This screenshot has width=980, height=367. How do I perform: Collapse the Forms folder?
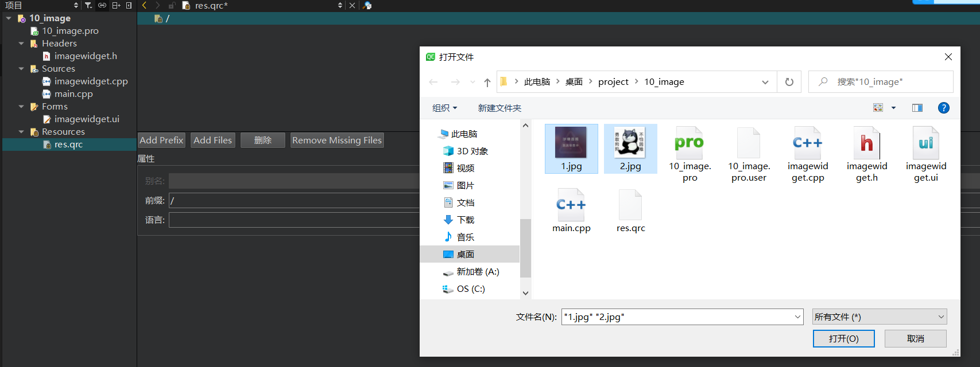pos(21,107)
